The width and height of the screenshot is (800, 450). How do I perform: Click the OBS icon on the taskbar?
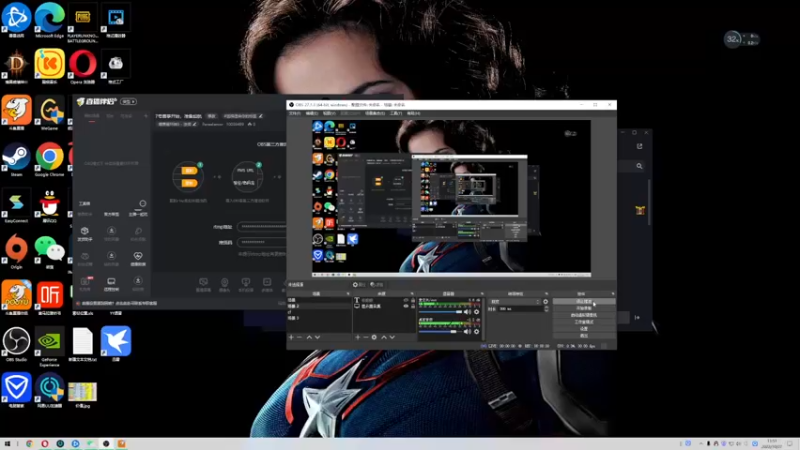[x=106, y=443]
